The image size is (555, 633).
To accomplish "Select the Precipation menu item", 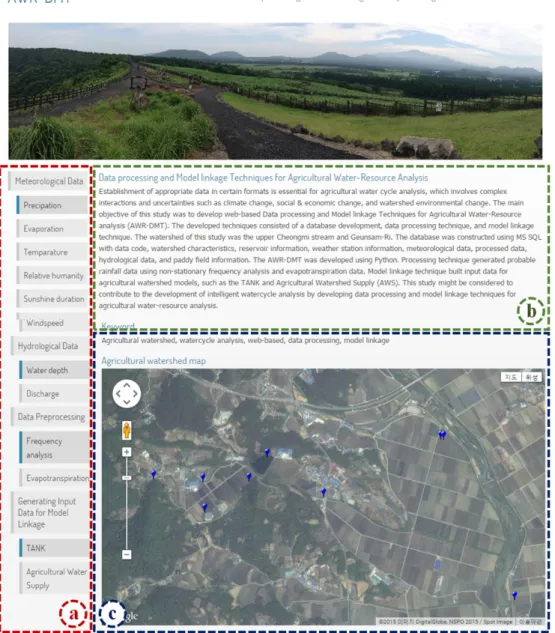I will pos(52,205).
